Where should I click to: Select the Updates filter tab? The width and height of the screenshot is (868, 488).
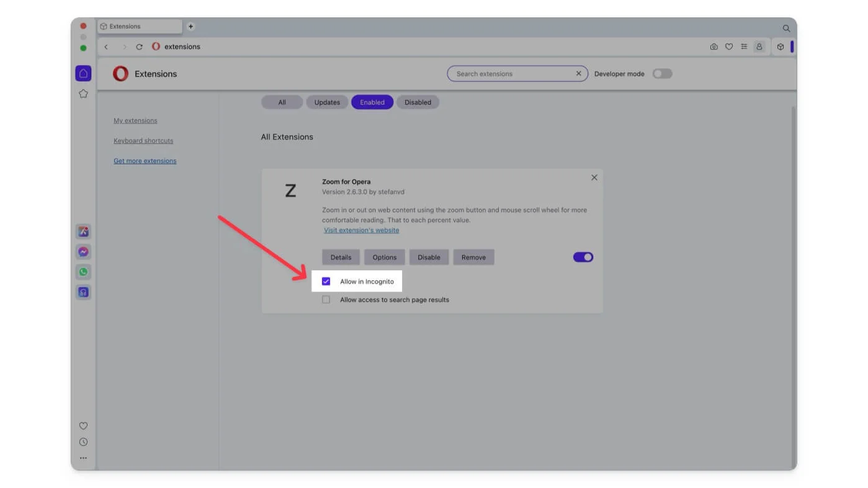click(327, 102)
